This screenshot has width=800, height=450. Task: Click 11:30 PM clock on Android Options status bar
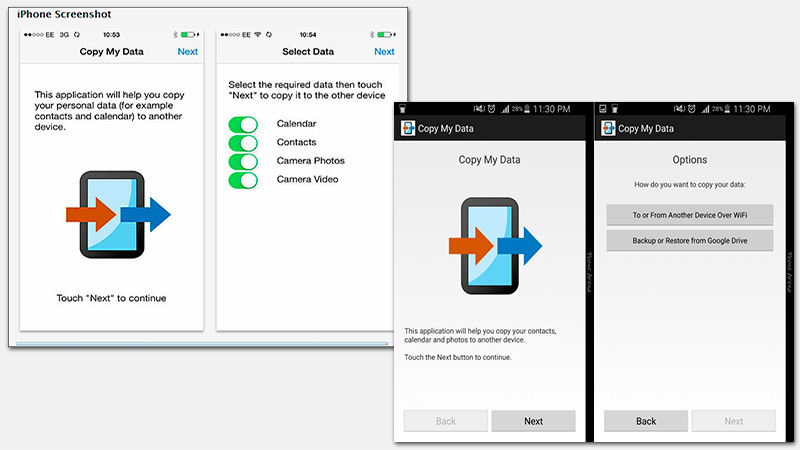click(x=752, y=109)
